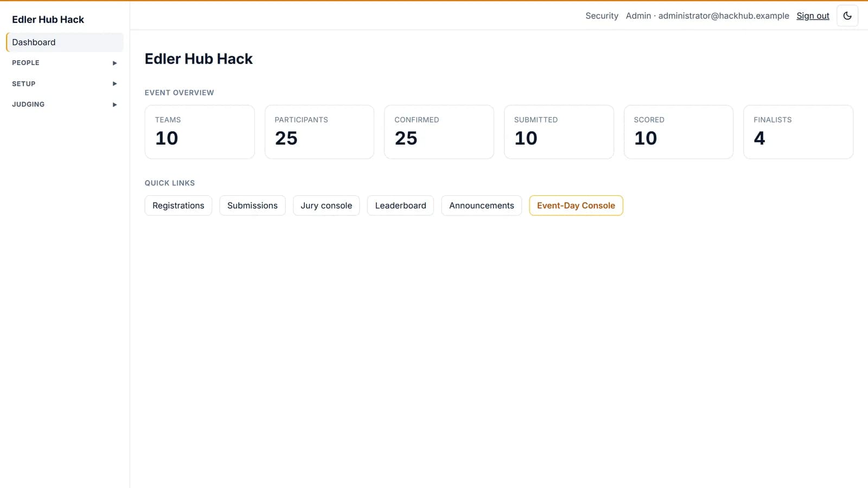This screenshot has height=488, width=868.
Task: Toggle dark mode with moon icon
Action: (x=847, y=16)
